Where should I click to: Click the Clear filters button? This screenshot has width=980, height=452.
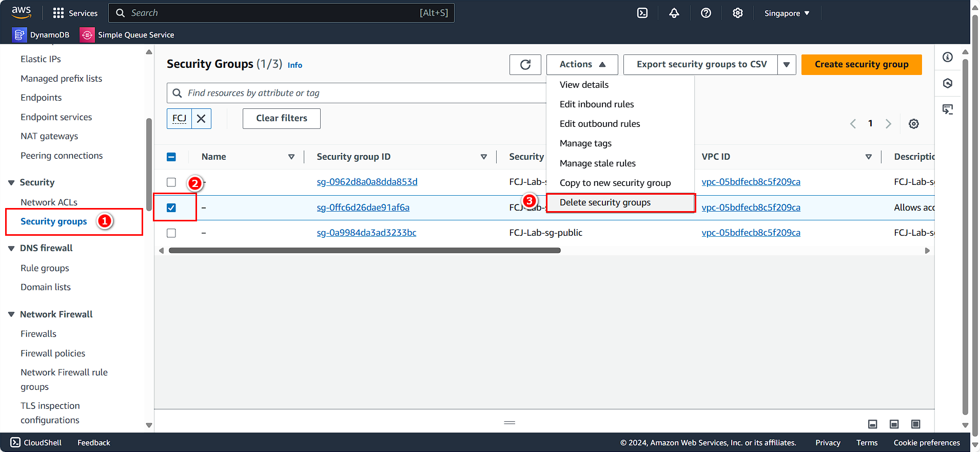pyautogui.click(x=282, y=119)
